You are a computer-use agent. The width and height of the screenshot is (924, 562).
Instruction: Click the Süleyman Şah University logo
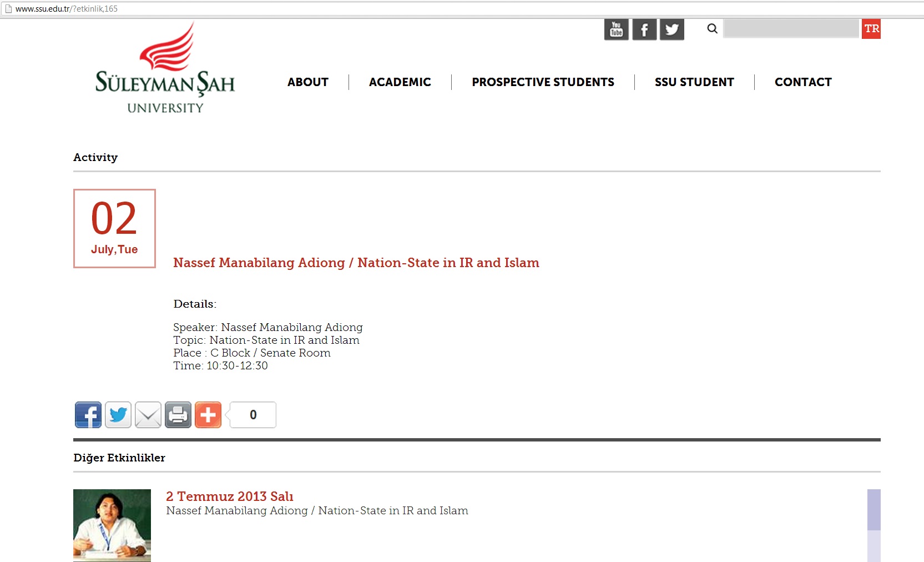(165, 69)
